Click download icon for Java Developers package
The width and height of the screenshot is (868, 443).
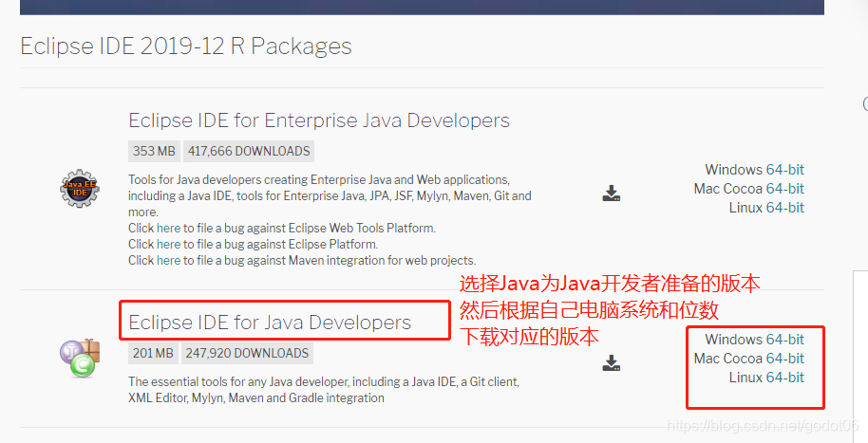(x=612, y=362)
